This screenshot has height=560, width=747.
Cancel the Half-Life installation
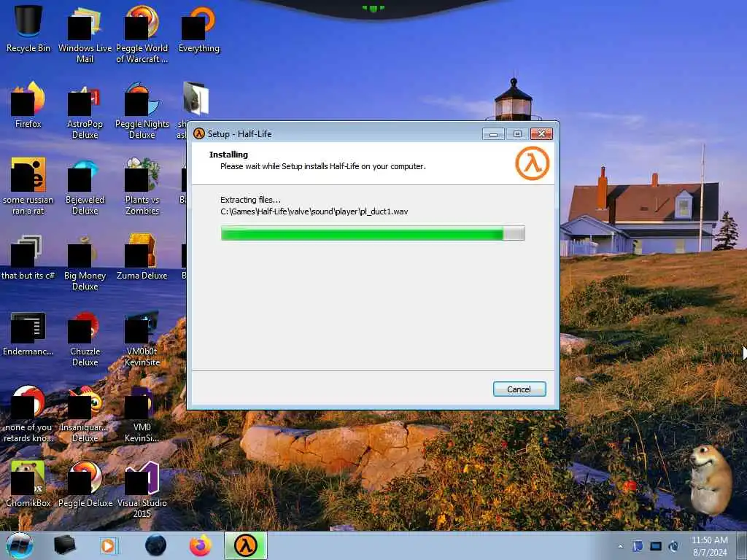point(519,389)
